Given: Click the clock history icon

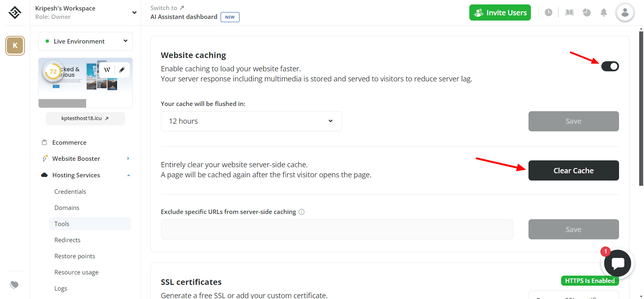Looking at the screenshot, I should click(x=548, y=12).
